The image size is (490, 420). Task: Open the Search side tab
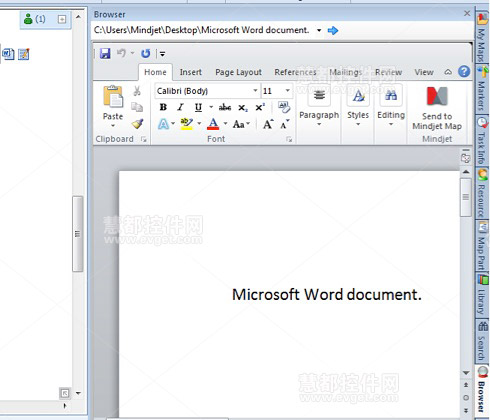tap(482, 341)
